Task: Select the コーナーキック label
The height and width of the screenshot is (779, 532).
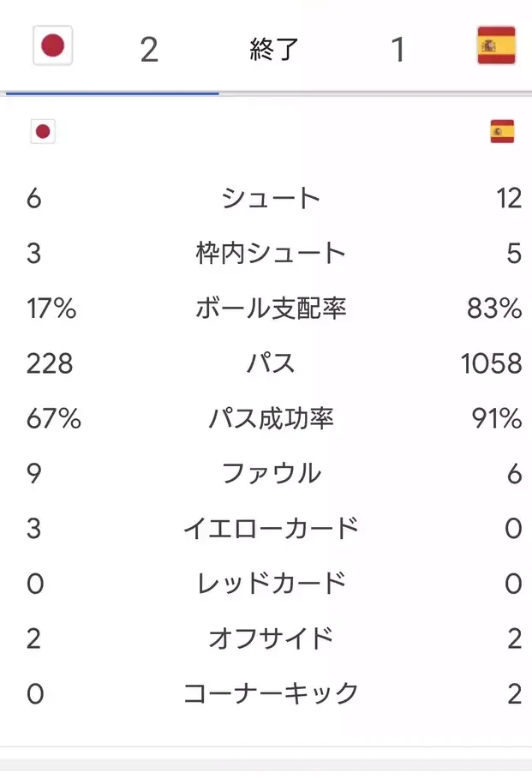Action: (271, 693)
